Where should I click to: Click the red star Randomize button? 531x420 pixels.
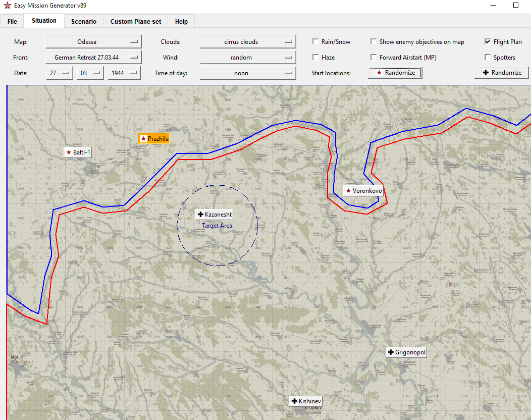click(x=395, y=73)
